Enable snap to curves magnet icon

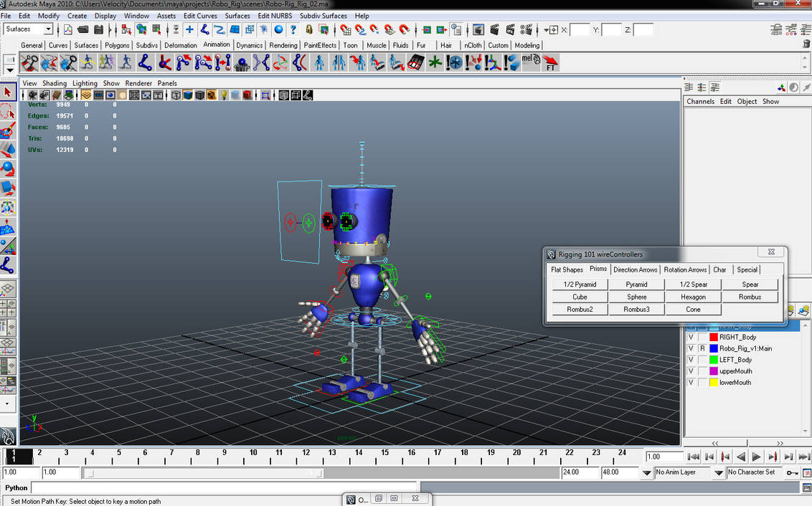tap(360, 29)
